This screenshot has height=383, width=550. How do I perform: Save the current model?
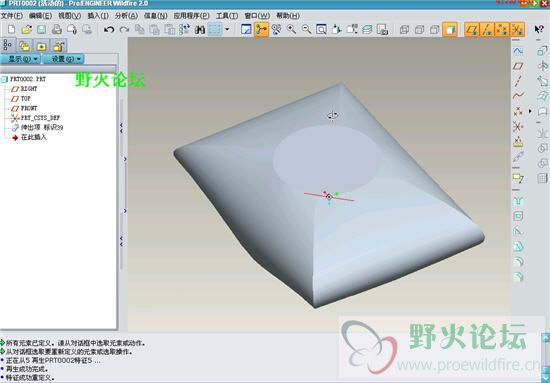42,29
